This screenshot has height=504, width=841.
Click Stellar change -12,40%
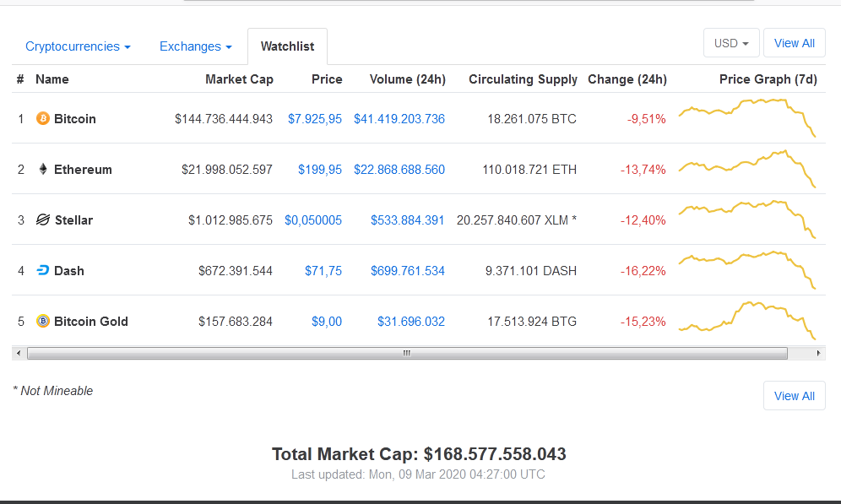(x=643, y=220)
